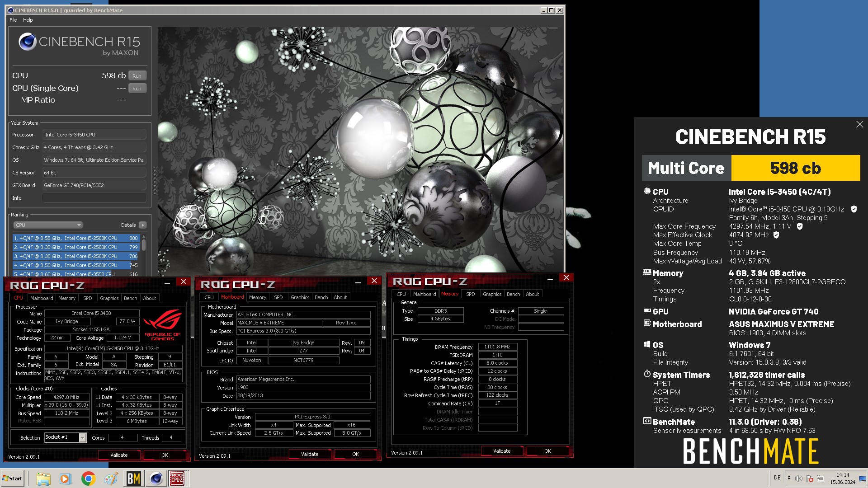Switch to ROG CPU-Z via its taskbar icon

[x=177, y=479]
